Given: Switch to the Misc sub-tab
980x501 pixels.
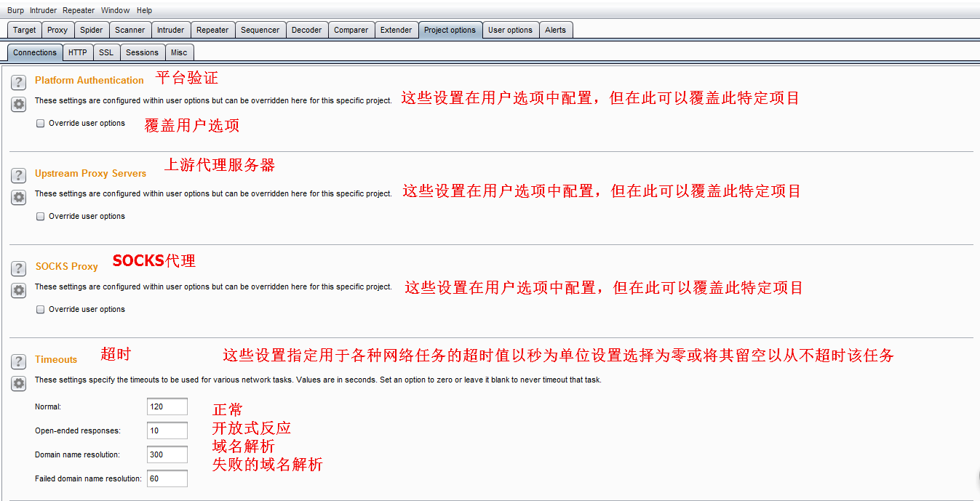Looking at the screenshot, I should (x=179, y=52).
